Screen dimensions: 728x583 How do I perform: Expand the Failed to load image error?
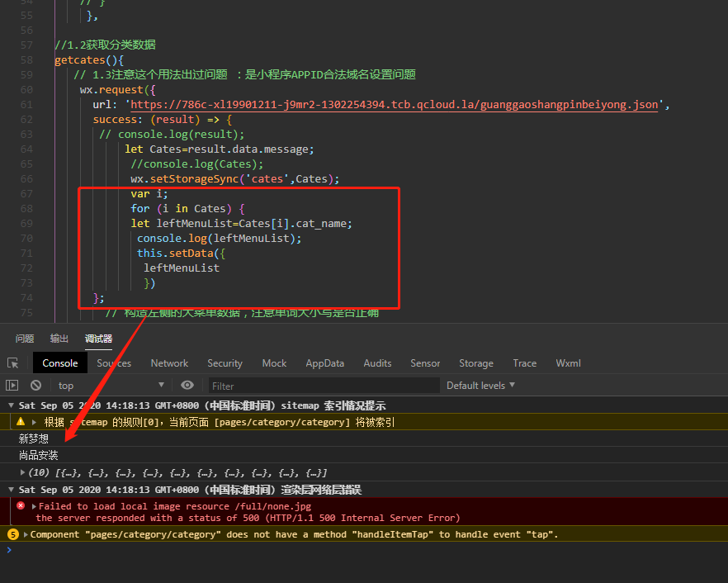34,506
